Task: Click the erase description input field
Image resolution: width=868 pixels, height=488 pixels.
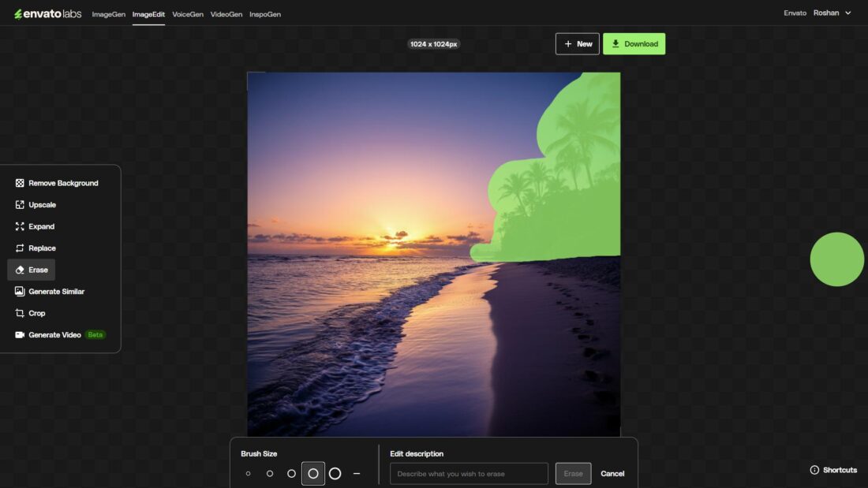Action: (469, 473)
